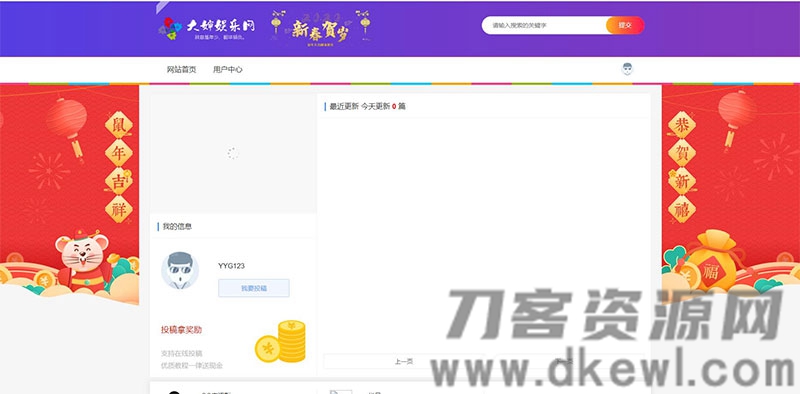Click the 最近更新 今天更新 heading
This screenshot has height=394, width=800.
367,107
